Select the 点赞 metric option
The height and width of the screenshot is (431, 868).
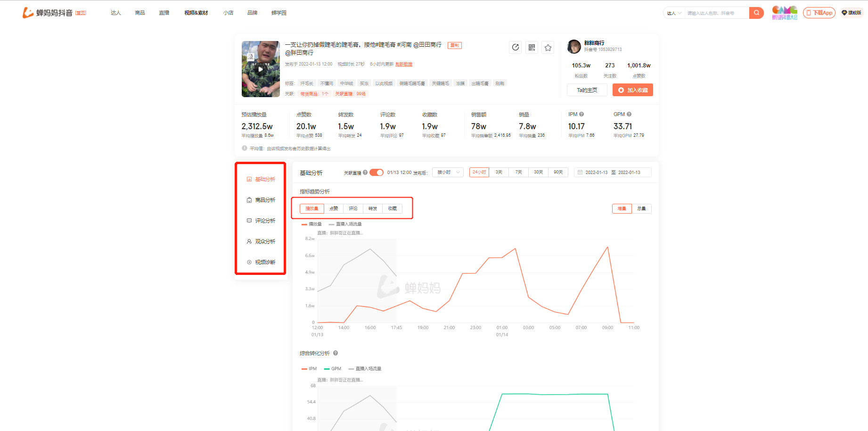(334, 208)
